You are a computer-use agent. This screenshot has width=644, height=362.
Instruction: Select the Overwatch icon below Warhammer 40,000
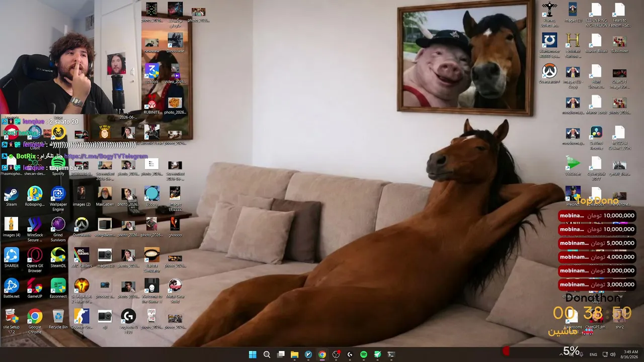click(549, 74)
